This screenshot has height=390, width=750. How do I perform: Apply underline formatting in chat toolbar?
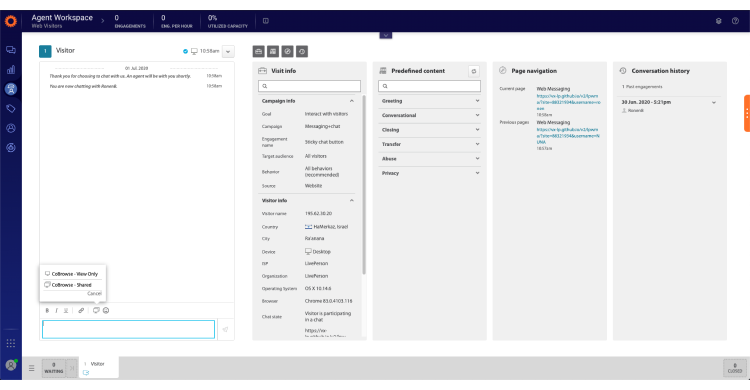coord(66,311)
